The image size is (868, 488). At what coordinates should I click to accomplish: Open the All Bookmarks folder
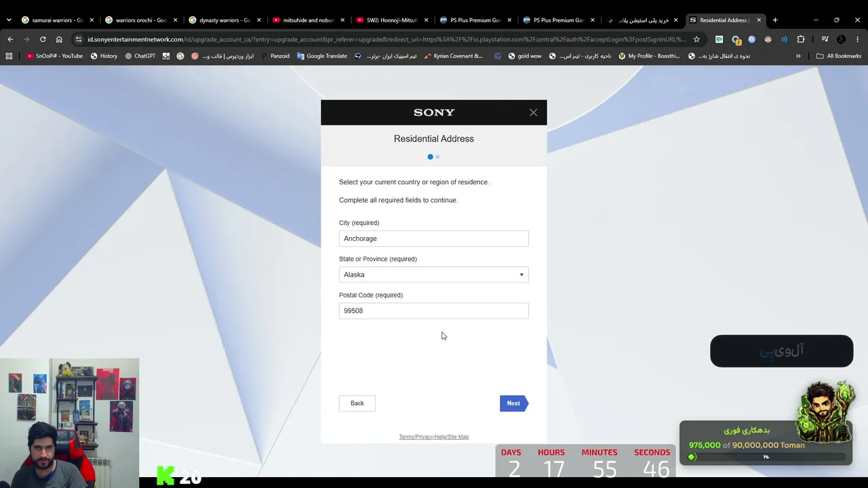click(839, 56)
